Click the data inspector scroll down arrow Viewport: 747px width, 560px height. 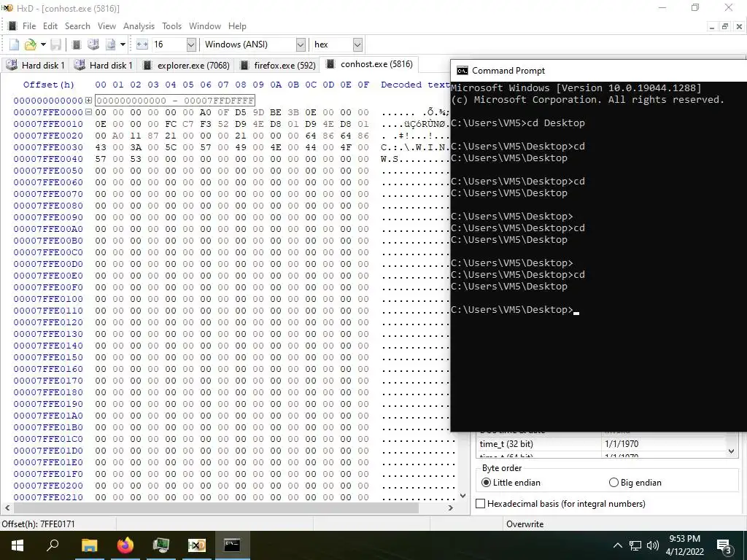click(x=732, y=451)
